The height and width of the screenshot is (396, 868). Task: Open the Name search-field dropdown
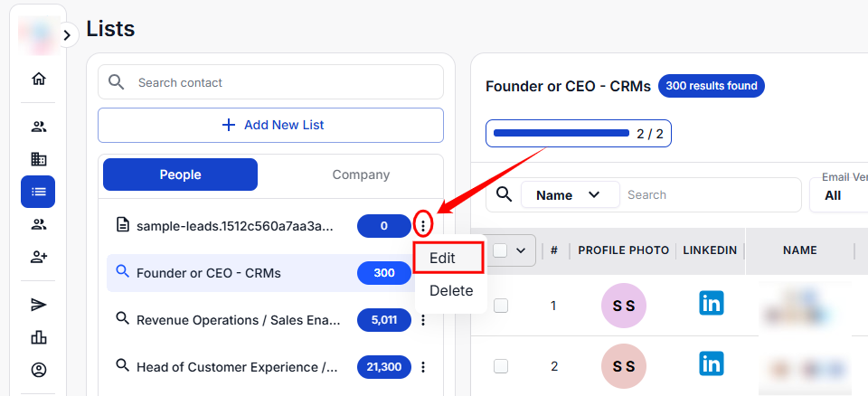(569, 194)
